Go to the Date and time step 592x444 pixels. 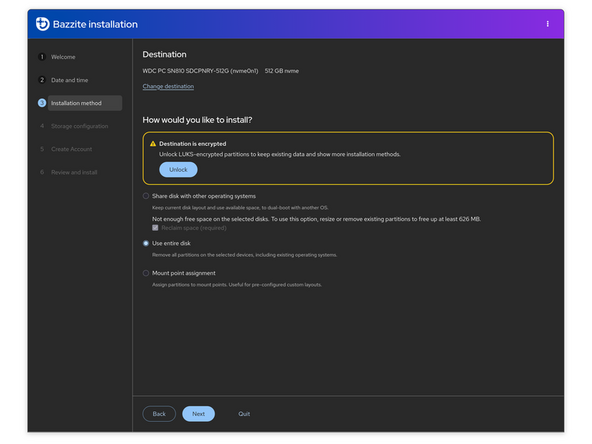tap(69, 80)
